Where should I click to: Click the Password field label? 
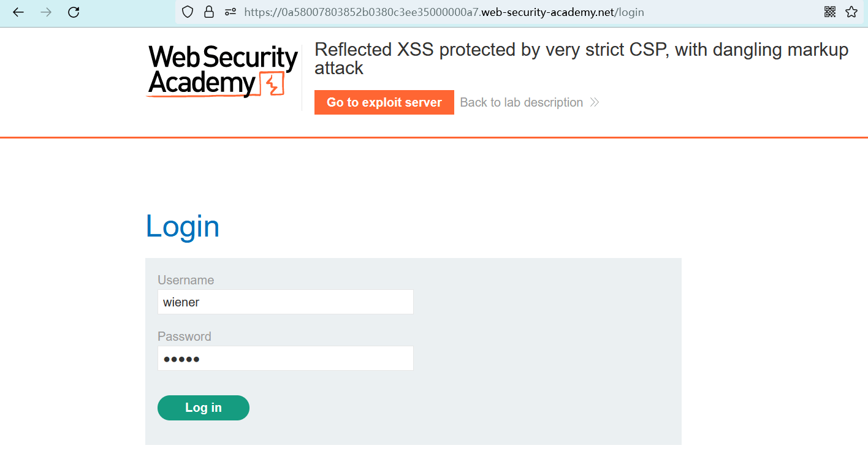coord(185,336)
